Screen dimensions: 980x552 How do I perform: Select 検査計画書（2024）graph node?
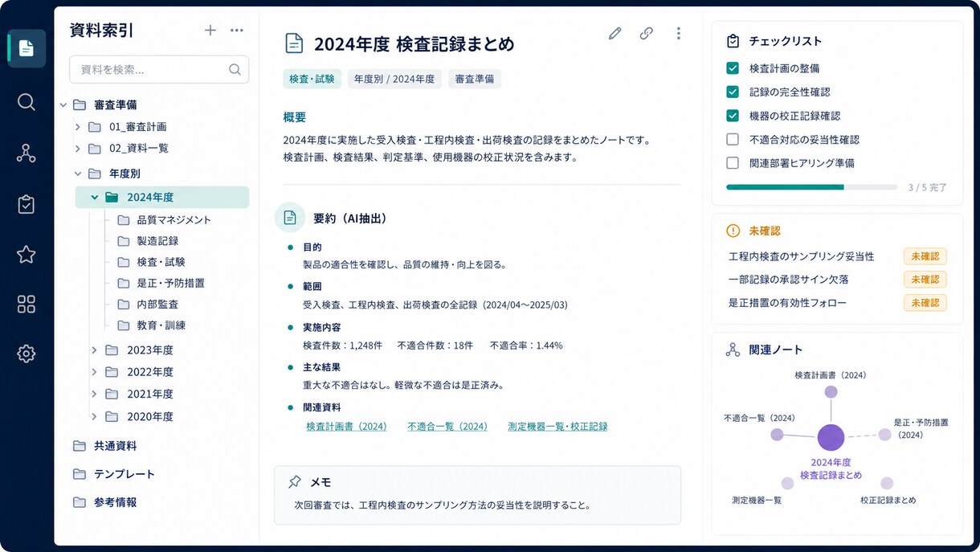point(831,392)
